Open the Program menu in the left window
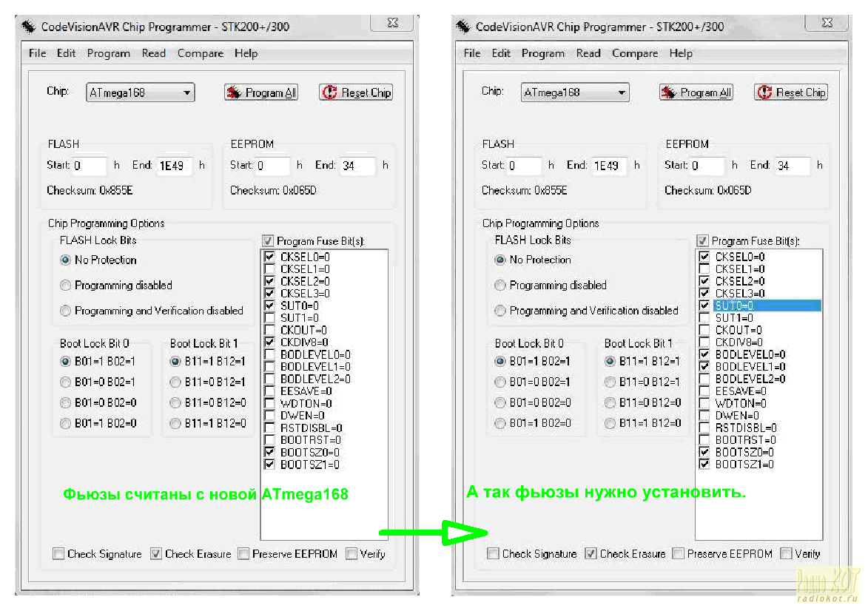 coord(109,53)
